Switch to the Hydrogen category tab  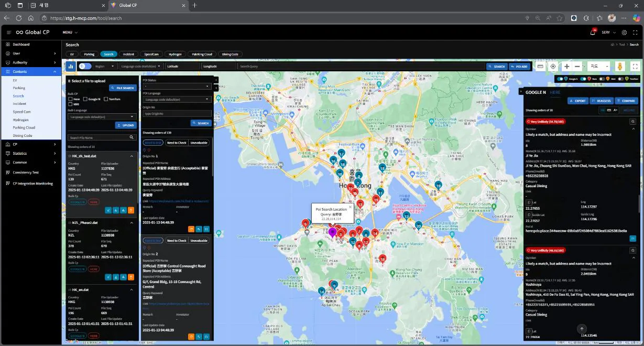pos(175,54)
